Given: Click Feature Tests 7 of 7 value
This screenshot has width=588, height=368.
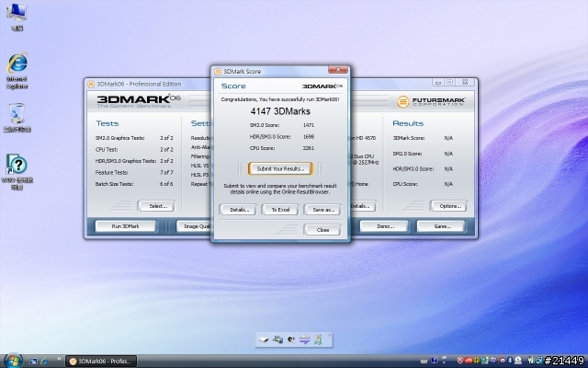Looking at the screenshot, I should [166, 172].
